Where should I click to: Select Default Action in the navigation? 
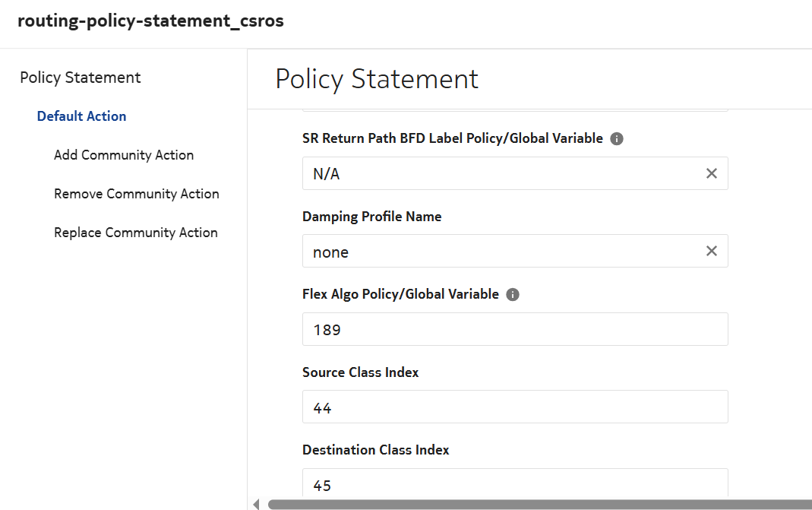coord(81,116)
